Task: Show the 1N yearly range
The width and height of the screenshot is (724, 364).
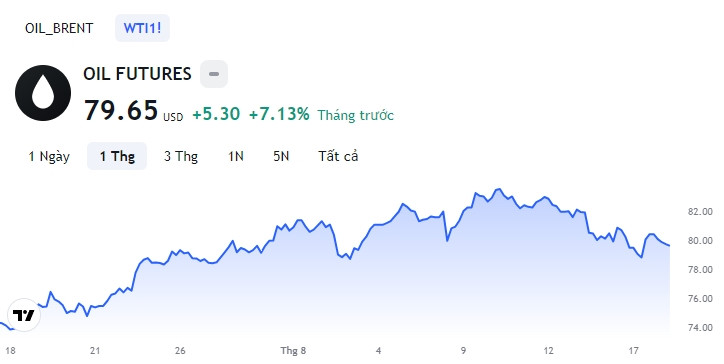Action: point(236,156)
